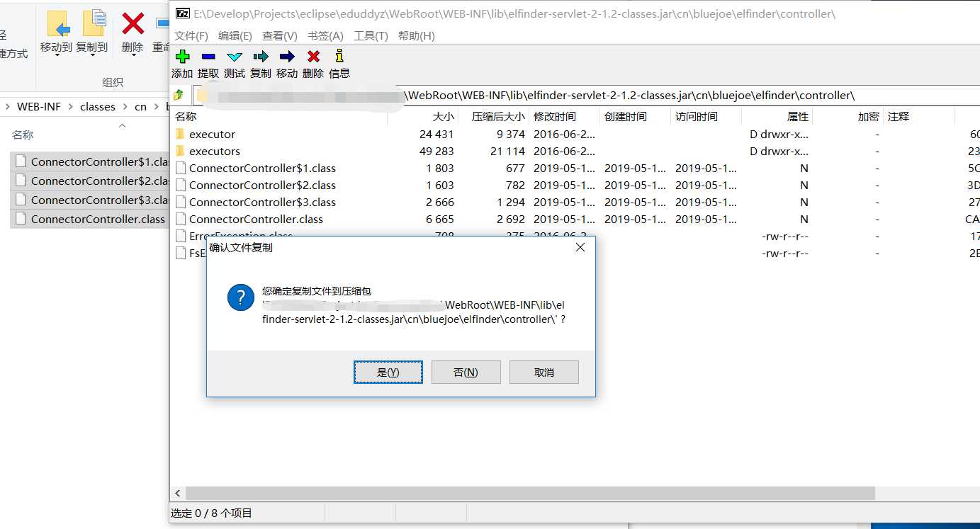Click the WEB-INF breadcrumb in Explorer
Image resolution: width=980 pixels, height=529 pixels.
[x=39, y=107]
